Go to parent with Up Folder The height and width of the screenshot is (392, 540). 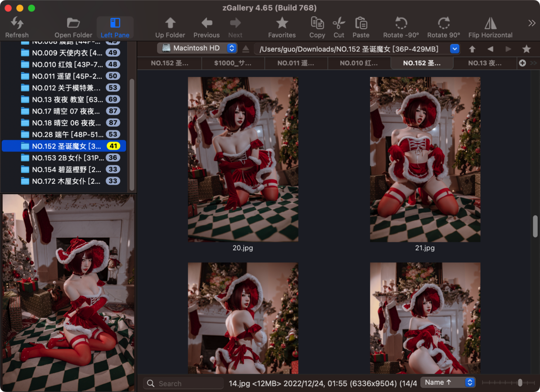(170, 27)
